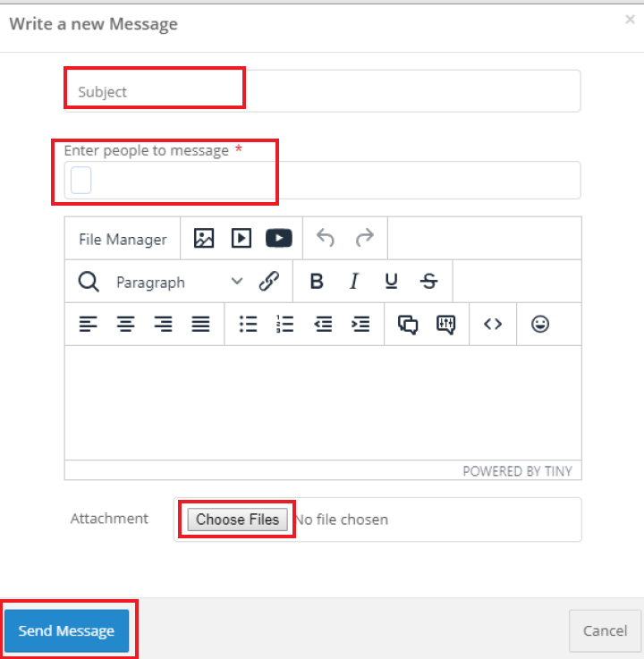
Task: Align text left
Action: pyautogui.click(x=89, y=324)
